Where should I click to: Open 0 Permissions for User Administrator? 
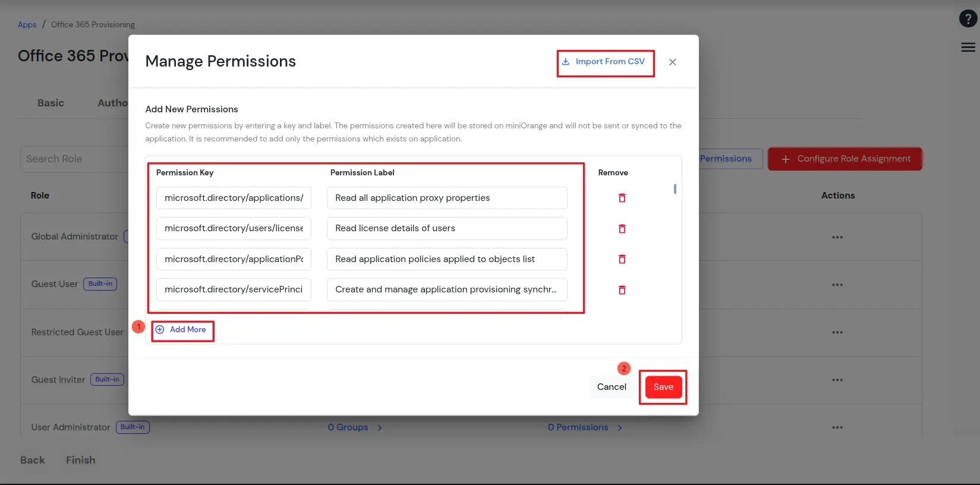click(585, 427)
